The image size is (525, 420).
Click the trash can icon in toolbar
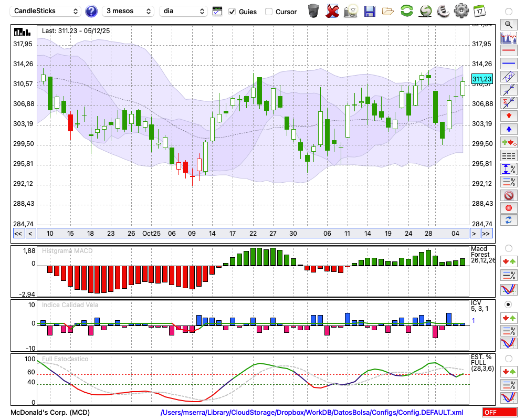pos(313,11)
